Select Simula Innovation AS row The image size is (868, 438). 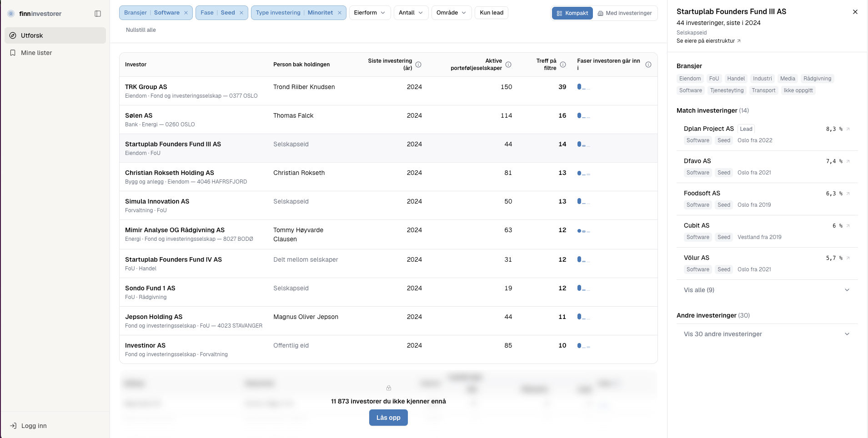pos(388,205)
